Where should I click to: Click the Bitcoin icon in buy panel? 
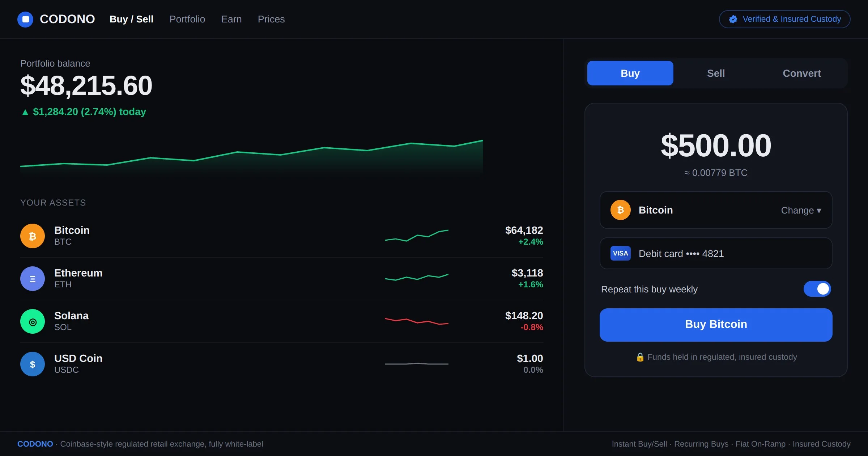[x=621, y=210]
